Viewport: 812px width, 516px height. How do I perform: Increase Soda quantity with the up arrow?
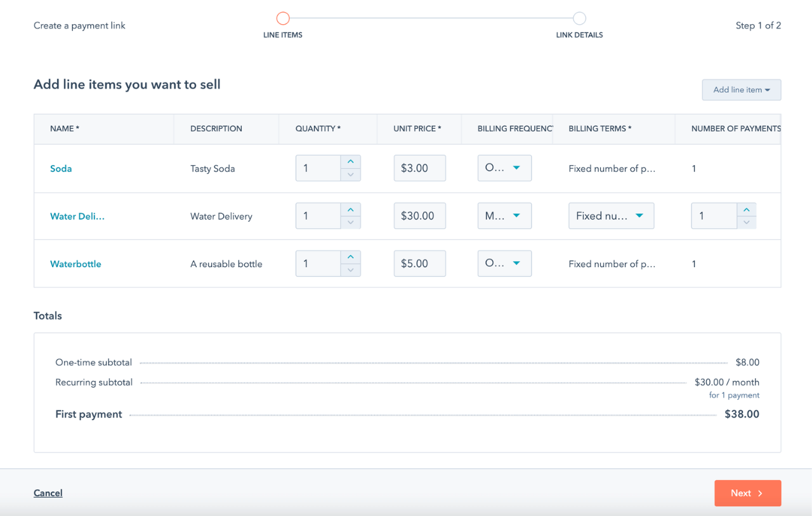(350, 162)
